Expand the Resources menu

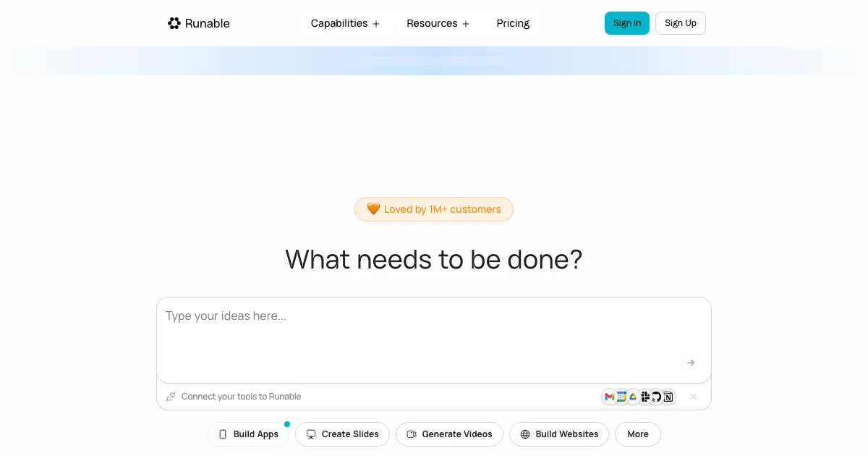438,23
